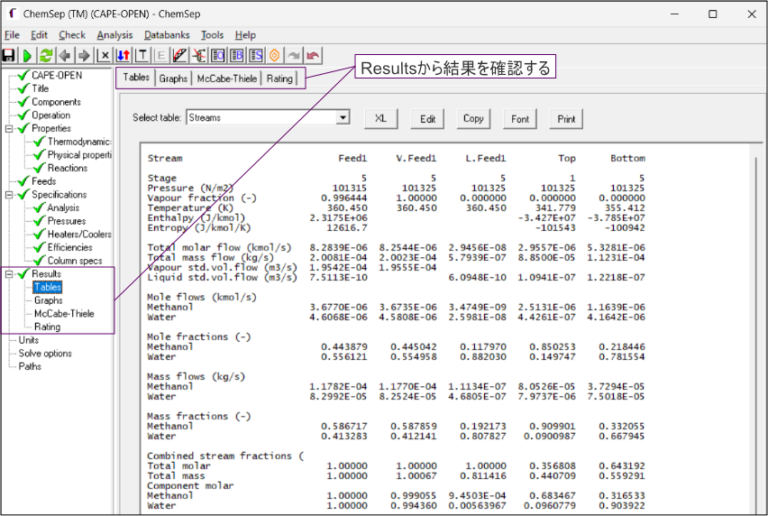Select Components in the tree
The width and height of the screenshot is (768, 516).
[x=56, y=102]
